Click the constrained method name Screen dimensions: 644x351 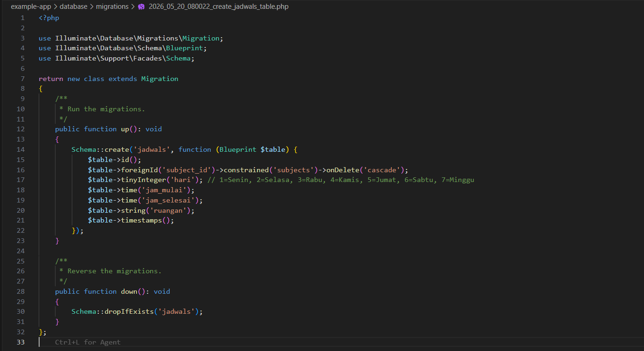coord(246,170)
